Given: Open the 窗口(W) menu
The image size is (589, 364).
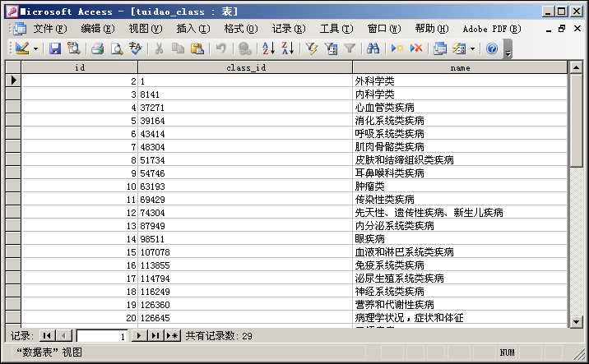Looking at the screenshot, I should (x=384, y=29).
